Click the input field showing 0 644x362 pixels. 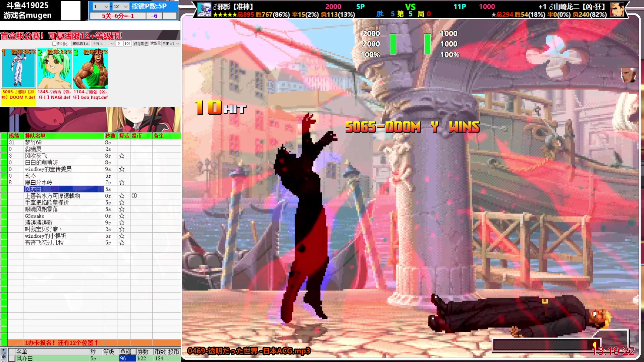point(119,44)
